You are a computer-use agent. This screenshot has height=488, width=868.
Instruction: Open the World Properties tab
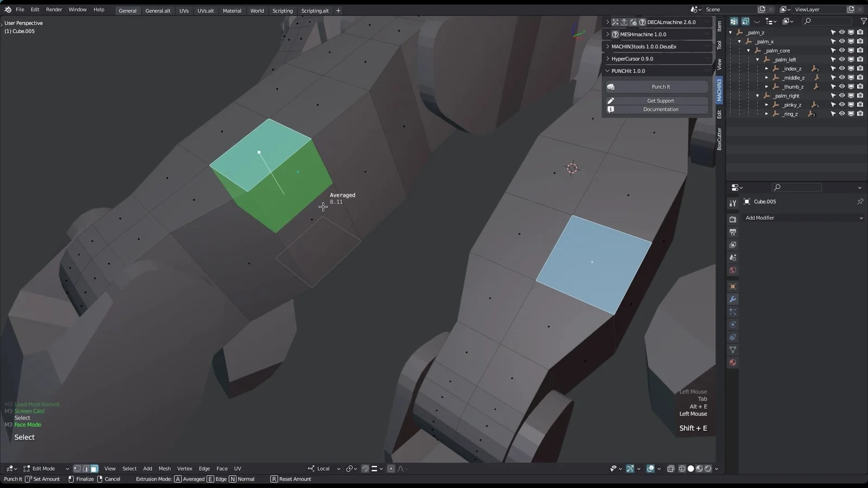[733, 270]
